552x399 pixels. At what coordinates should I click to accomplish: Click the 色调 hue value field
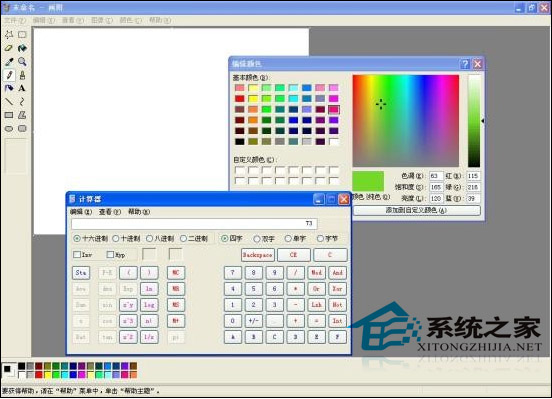tap(436, 176)
